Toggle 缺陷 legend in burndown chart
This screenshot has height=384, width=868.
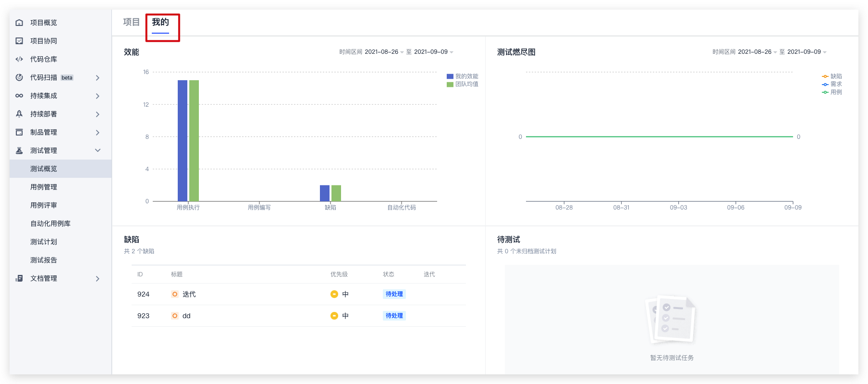[x=832, y=76]
